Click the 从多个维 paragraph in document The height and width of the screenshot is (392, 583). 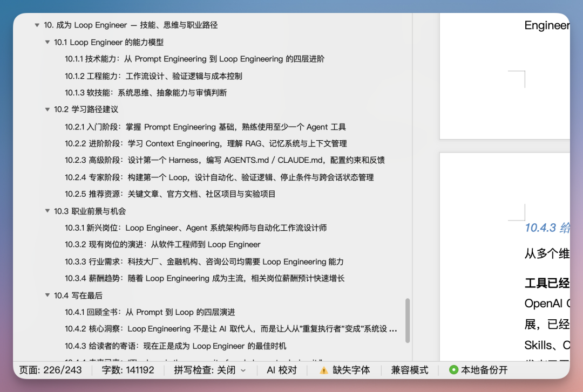point(547,254)
